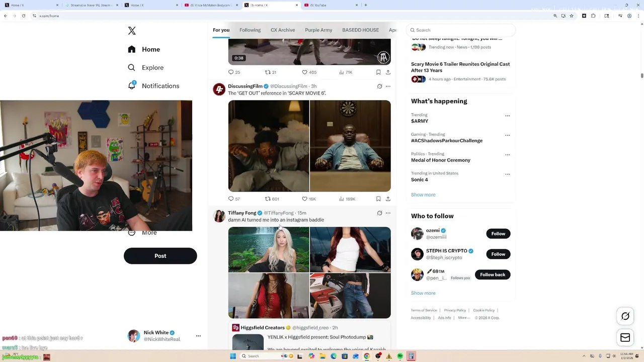The image size is (644, 362).
Task: Open Grok icon on Tiffany Fong post
Action: coord(379,213)
